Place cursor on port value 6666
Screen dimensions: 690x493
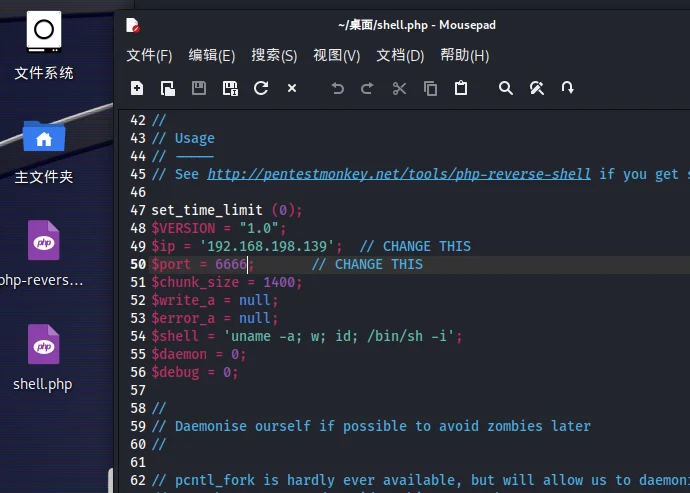point(231,264)
